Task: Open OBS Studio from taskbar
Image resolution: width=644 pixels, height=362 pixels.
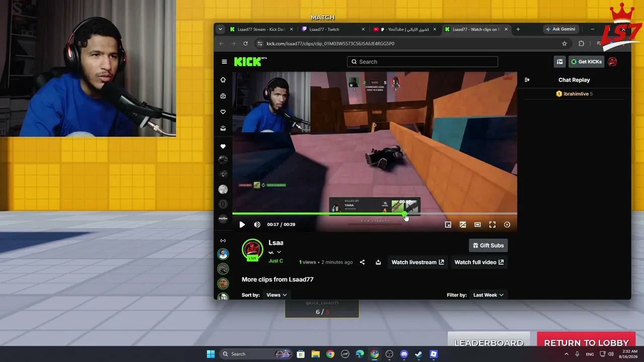Action: point(389,354)
